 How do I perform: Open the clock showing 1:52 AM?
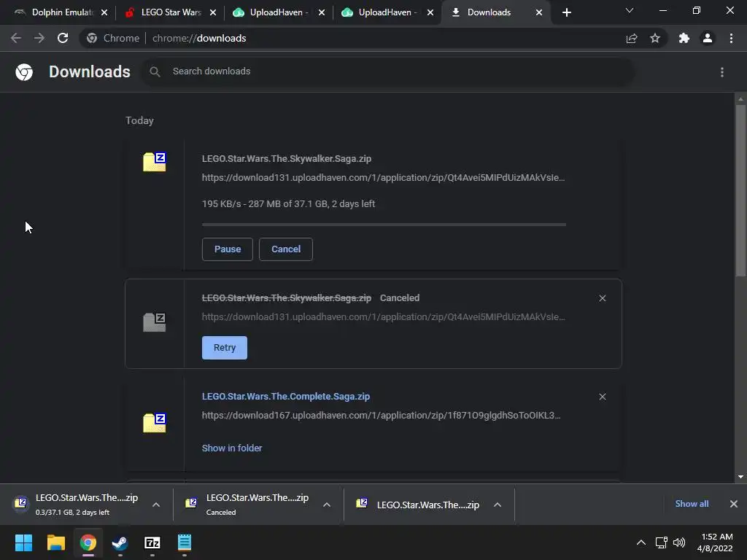coord(715,542)
